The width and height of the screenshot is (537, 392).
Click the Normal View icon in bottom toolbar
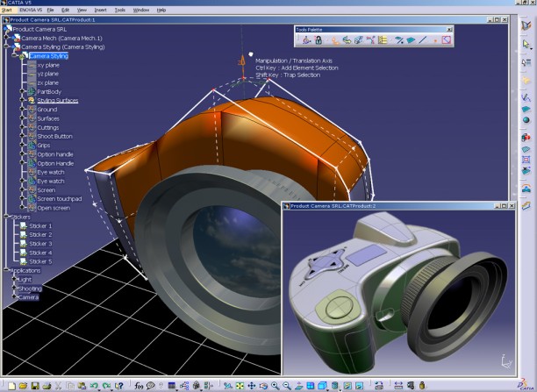[x=298, y=386]
